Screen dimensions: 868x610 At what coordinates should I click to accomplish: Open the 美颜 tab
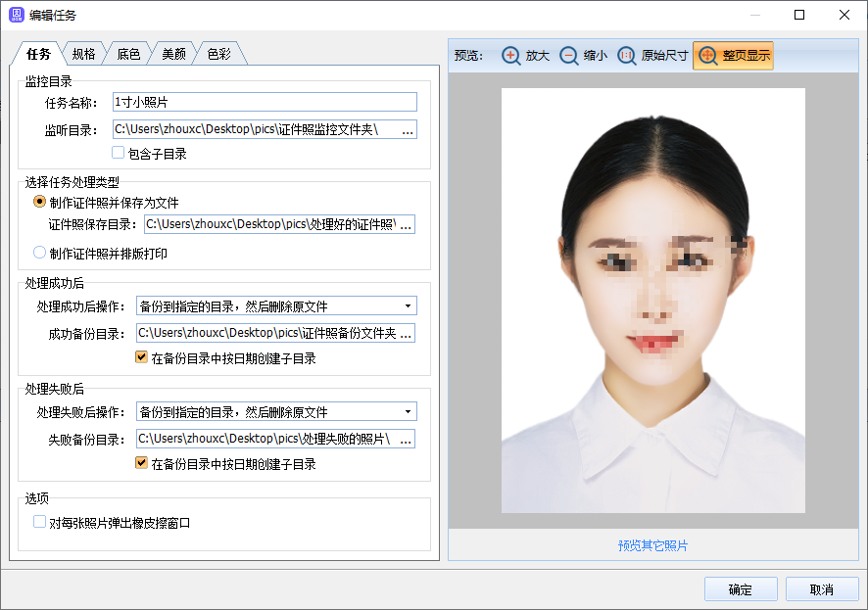173,54
